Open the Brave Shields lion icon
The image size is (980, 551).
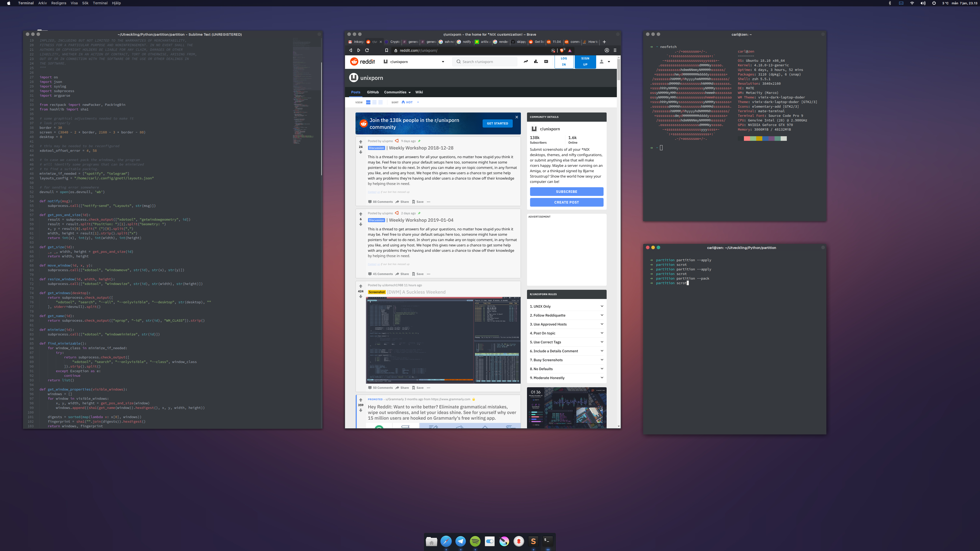562,50
